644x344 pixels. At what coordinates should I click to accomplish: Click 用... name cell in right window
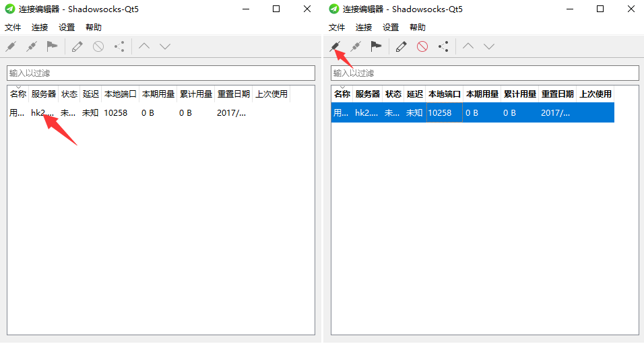click(x=342, y=113)
